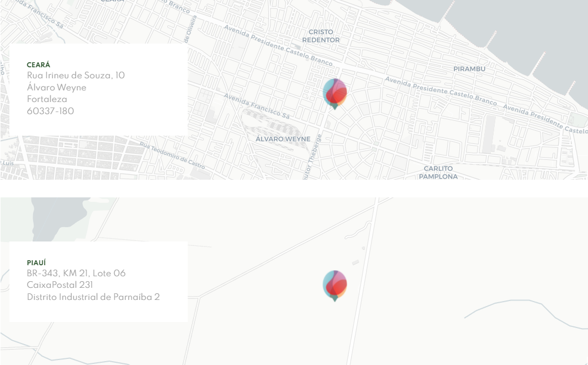Click the 'Rua Teodomiro de Castro' street label

[172, 155]
